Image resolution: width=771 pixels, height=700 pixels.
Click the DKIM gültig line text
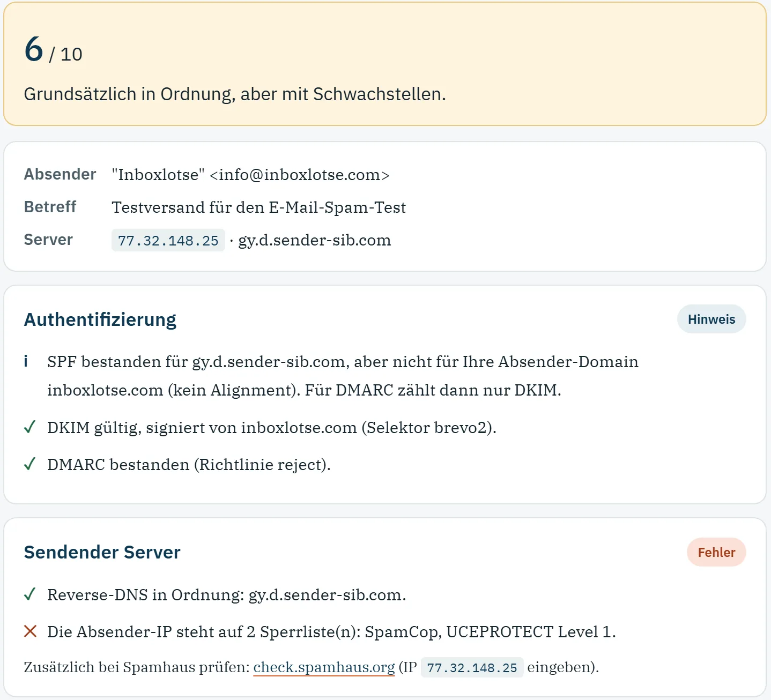point(272,428)
